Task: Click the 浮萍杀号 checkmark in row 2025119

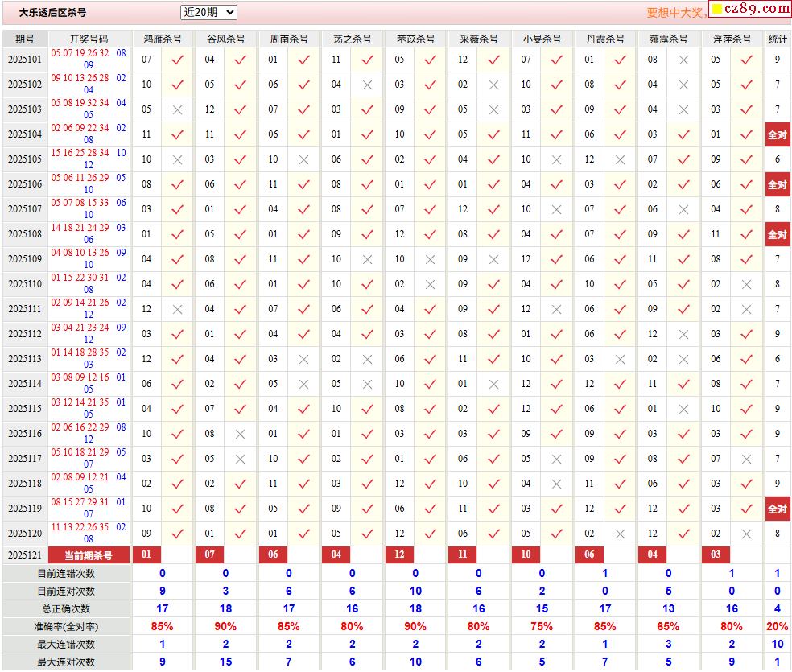Action: point(746,509)
